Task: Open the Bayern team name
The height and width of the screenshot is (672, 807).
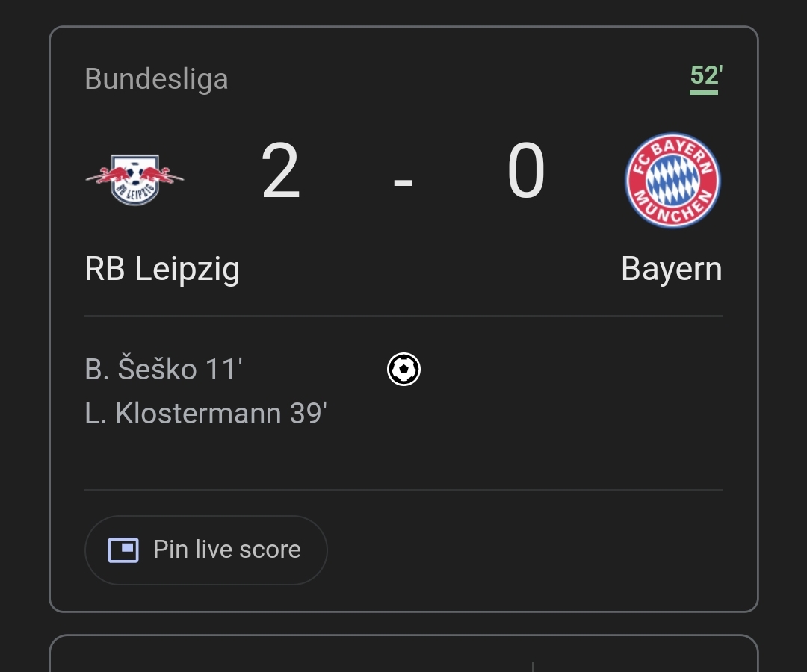Action: (672, 269)
